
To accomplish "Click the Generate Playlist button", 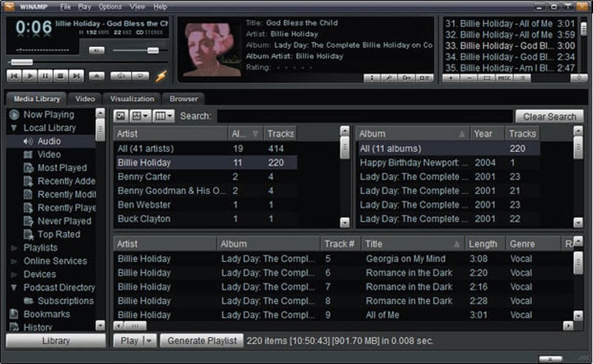I will click(202, 341).
